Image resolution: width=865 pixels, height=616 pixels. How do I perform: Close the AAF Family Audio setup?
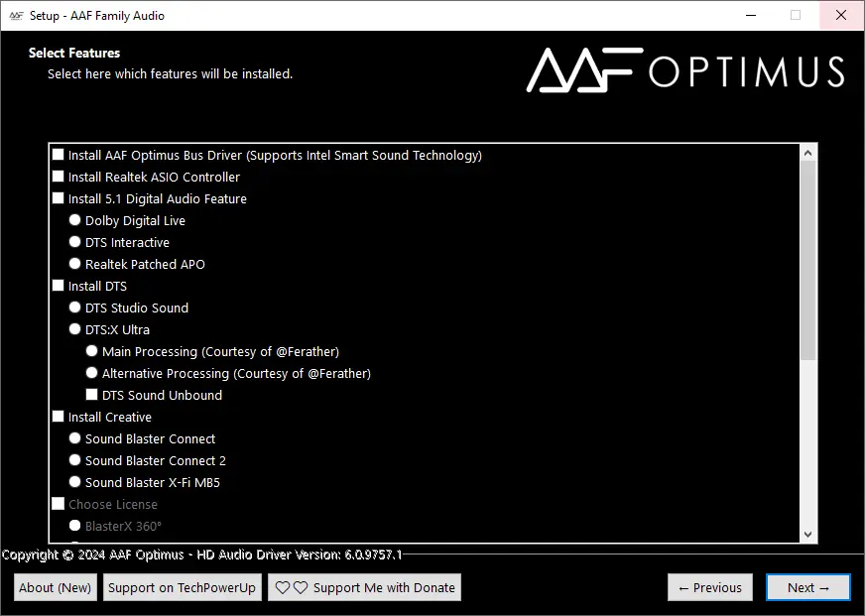click(x=841, y=16)
